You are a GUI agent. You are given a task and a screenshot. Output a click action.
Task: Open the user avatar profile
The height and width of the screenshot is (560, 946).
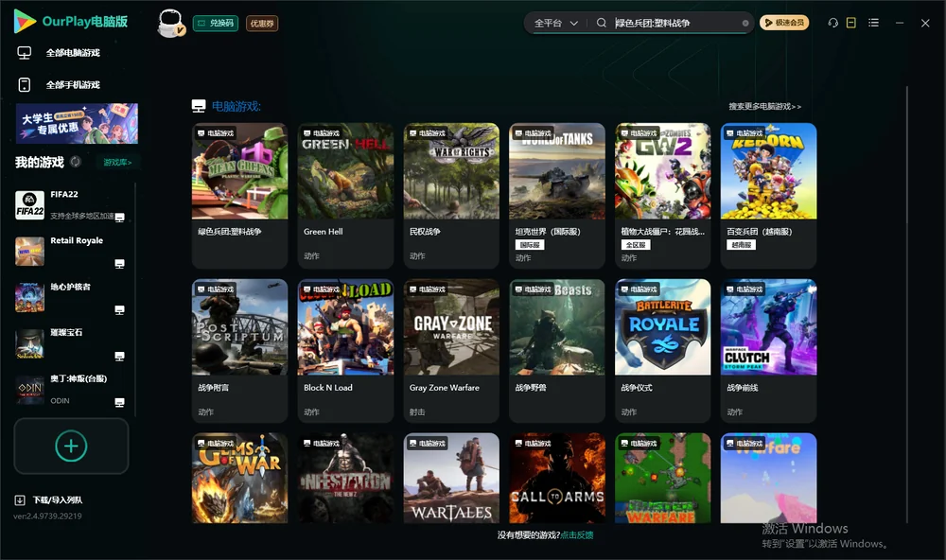(x=170, y=23)
